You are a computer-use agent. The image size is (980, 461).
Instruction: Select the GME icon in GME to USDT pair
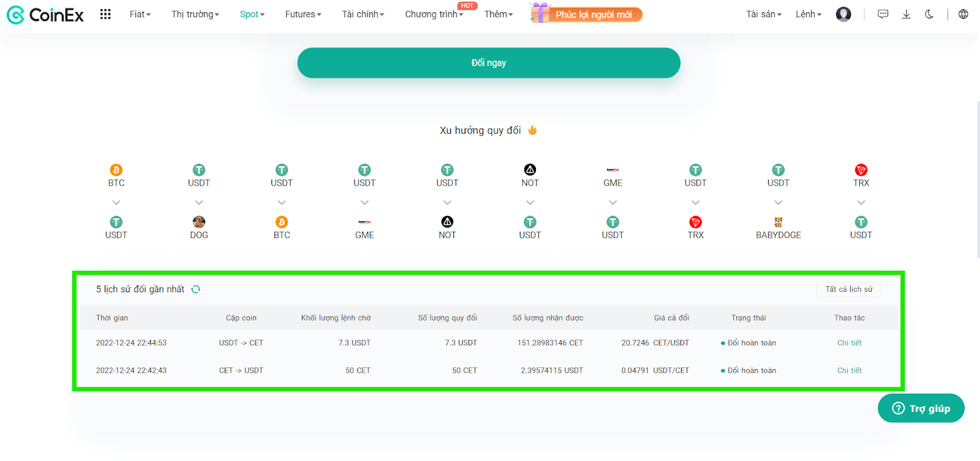612,170
